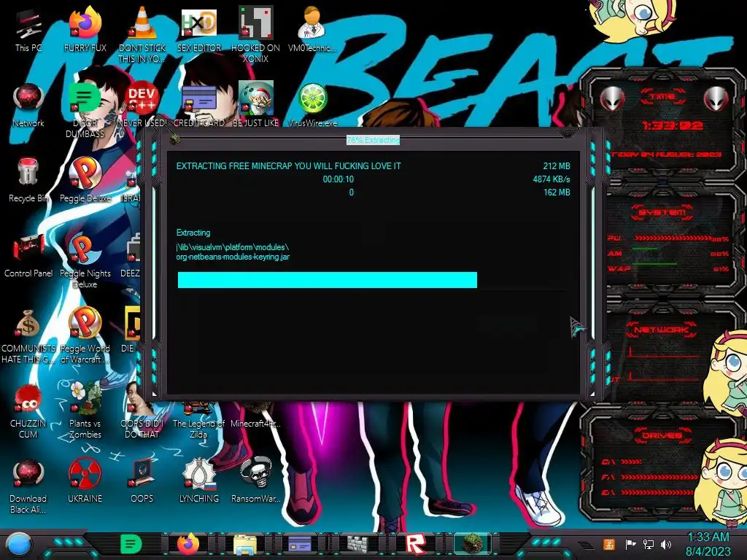Click the cyan extraction progress bar
This screenshot has height=560, width=747.
pyautogui.click(x=328, y=280)
